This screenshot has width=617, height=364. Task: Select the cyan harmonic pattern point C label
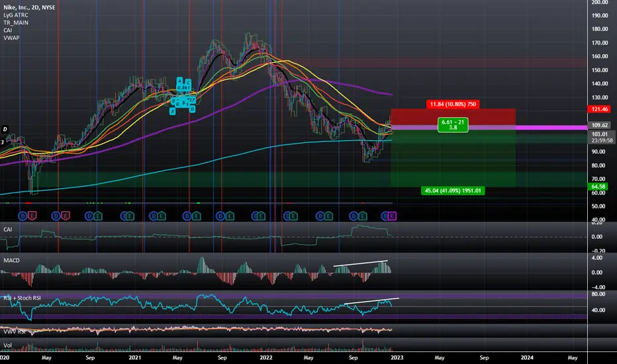tap(188, 82)
